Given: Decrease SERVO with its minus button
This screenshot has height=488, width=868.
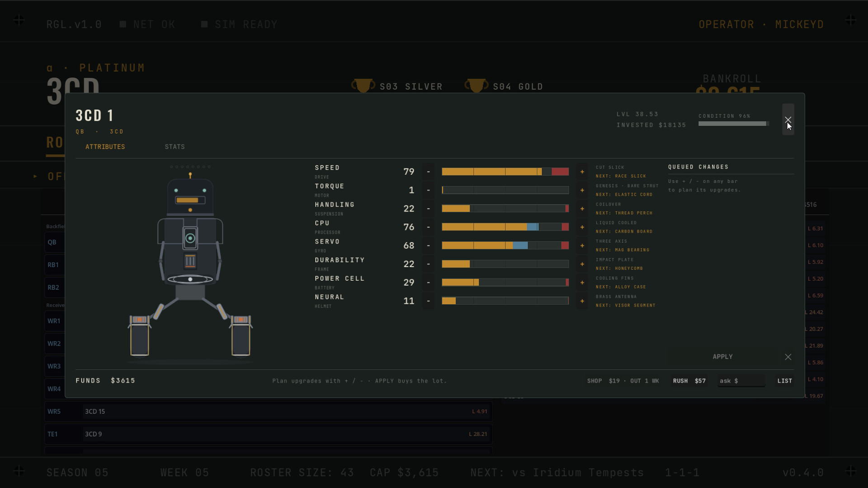Looking at the screenshot, I should click(428, 246).
